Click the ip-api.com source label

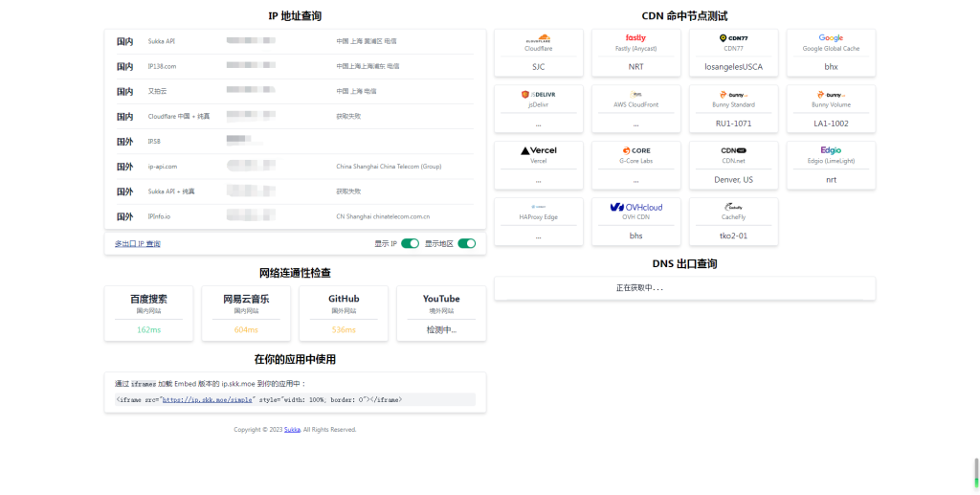163,167
